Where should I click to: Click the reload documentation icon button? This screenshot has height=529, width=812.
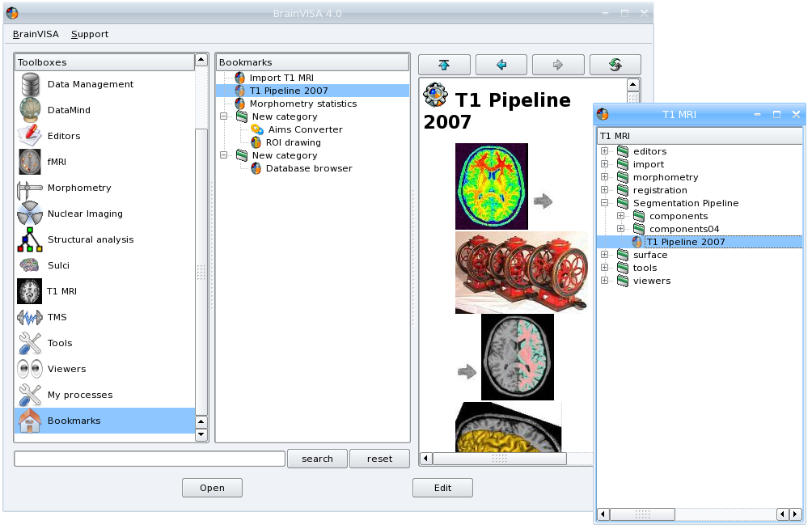click(x=615, y=65)
